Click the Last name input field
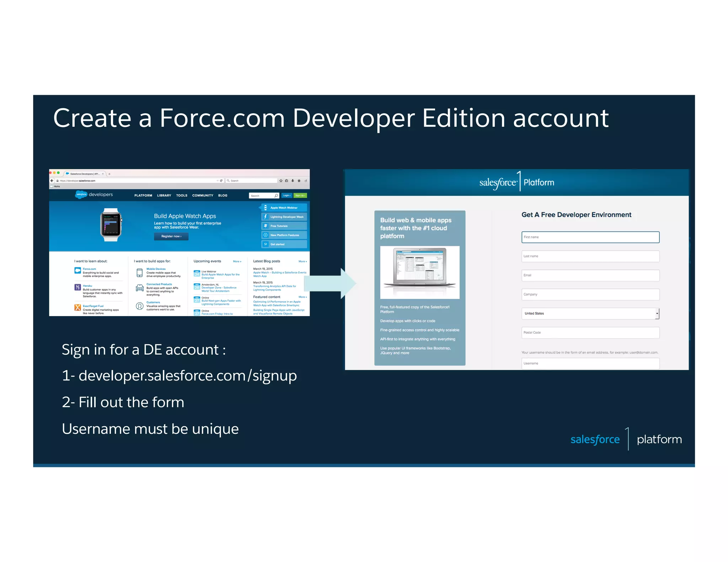Image resolution: width=728 pixels, height=562 pixels. coord(590,256)
